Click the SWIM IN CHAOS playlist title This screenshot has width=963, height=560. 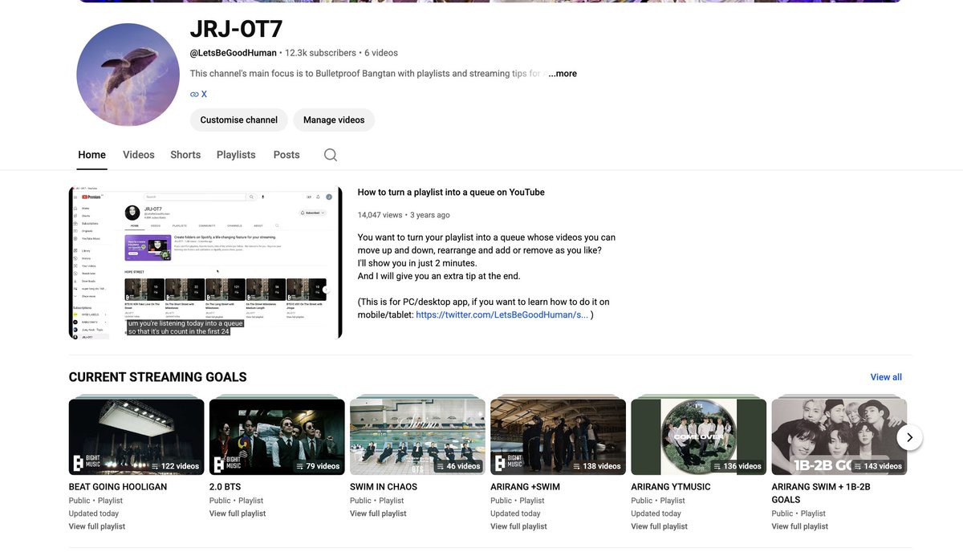click(x=384, y=487)
